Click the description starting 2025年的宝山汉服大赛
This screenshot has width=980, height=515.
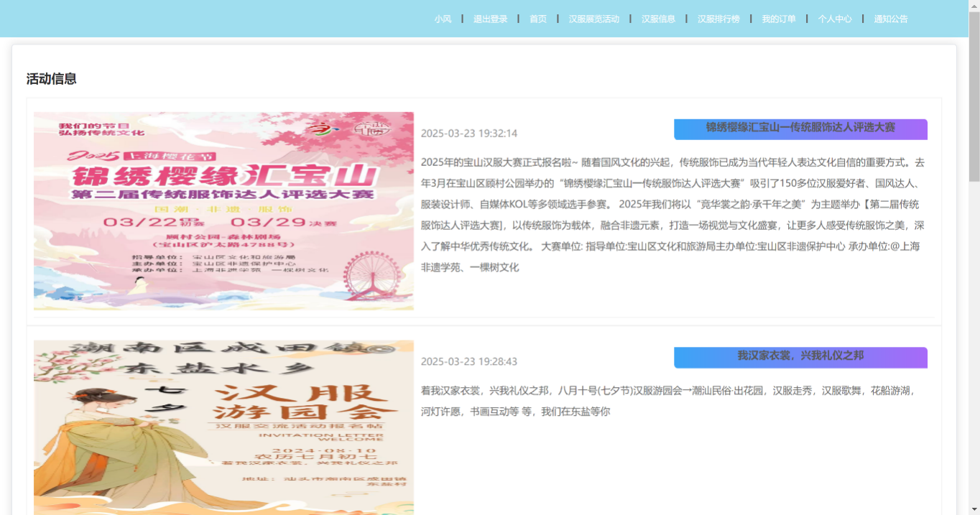673,215
